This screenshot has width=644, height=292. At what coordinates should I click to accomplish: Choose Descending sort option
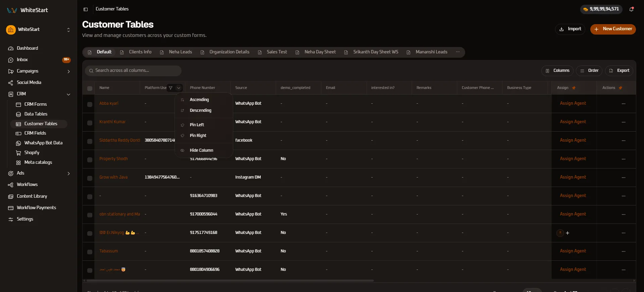point(204,110)
